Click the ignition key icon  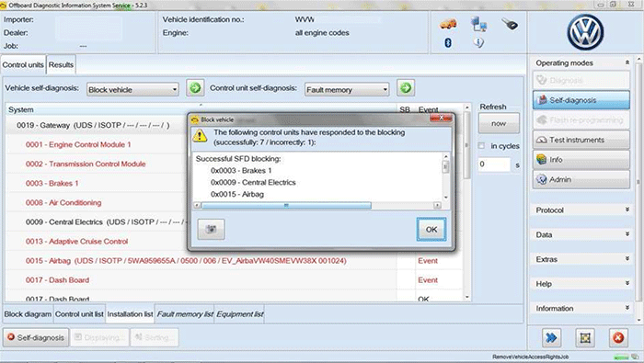pyautogui.click(x=510, y=24)
